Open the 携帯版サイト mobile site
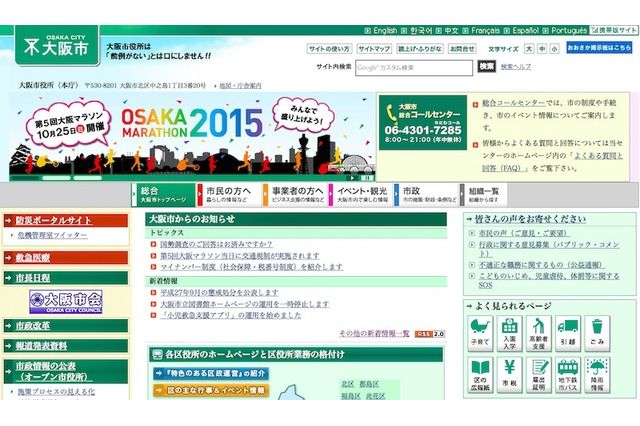 click(x=613, y=30)
